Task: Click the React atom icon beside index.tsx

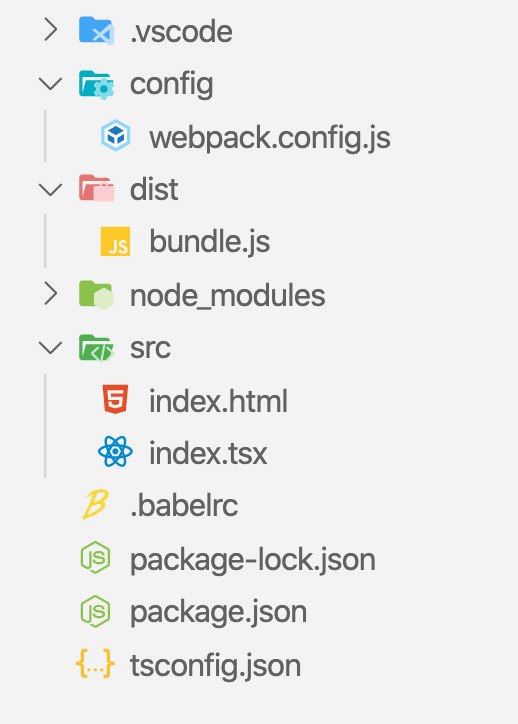Action: coord(115,452)
